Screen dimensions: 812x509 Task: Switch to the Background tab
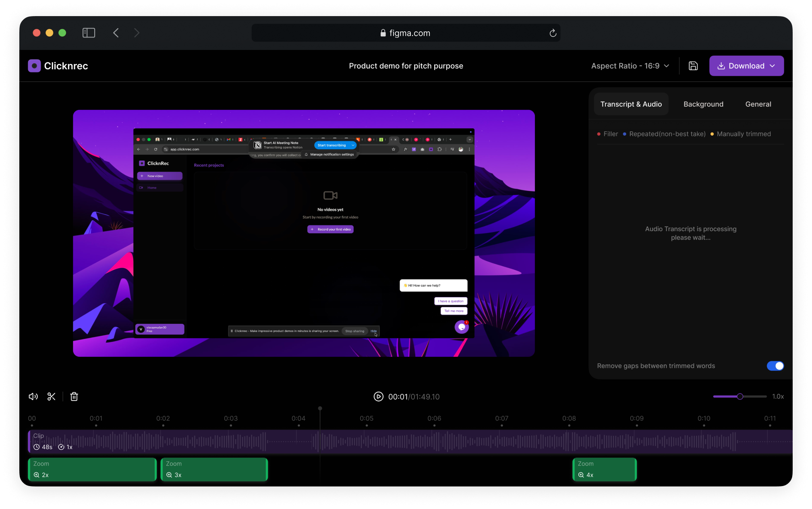pyautogui.click(x=703, y=104)
